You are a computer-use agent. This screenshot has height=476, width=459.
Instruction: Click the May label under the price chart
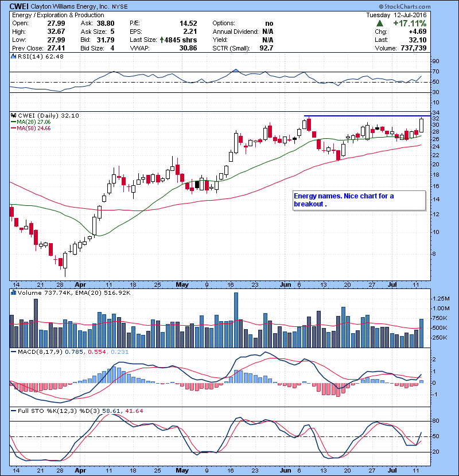pyautogui.click(x=182, y=284)
